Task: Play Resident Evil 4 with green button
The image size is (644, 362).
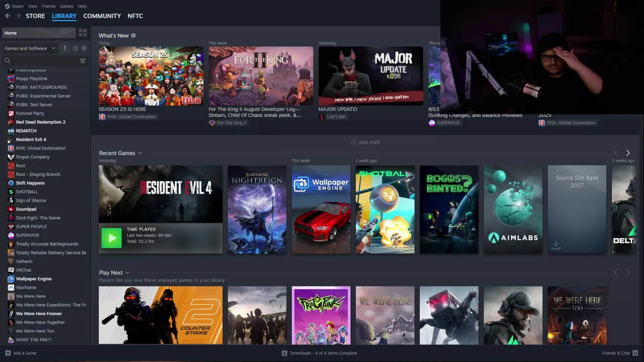Action: pos(111,238)
